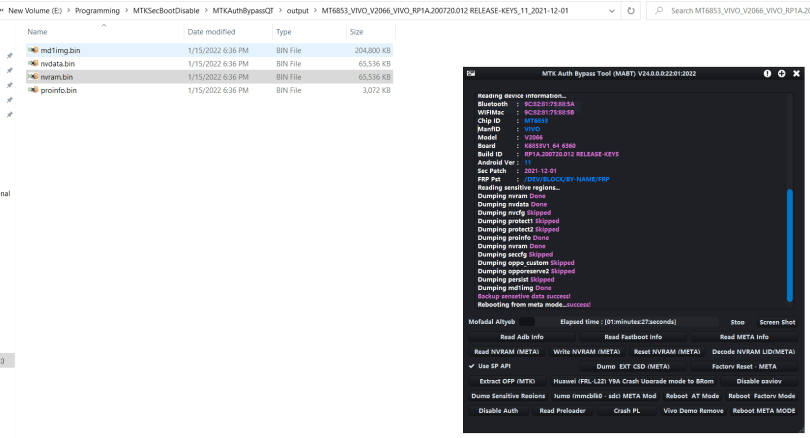
Task: Click the md1img.bin file icon
Action: (33, 50)
